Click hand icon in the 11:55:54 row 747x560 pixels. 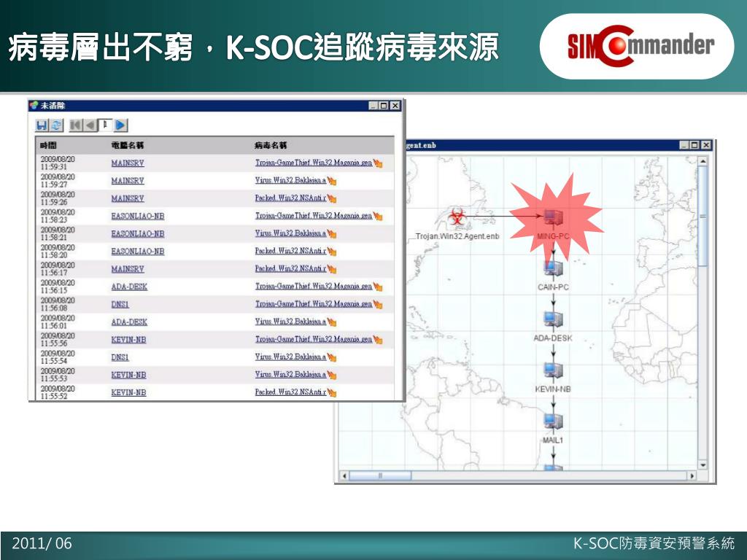[332, 357]
